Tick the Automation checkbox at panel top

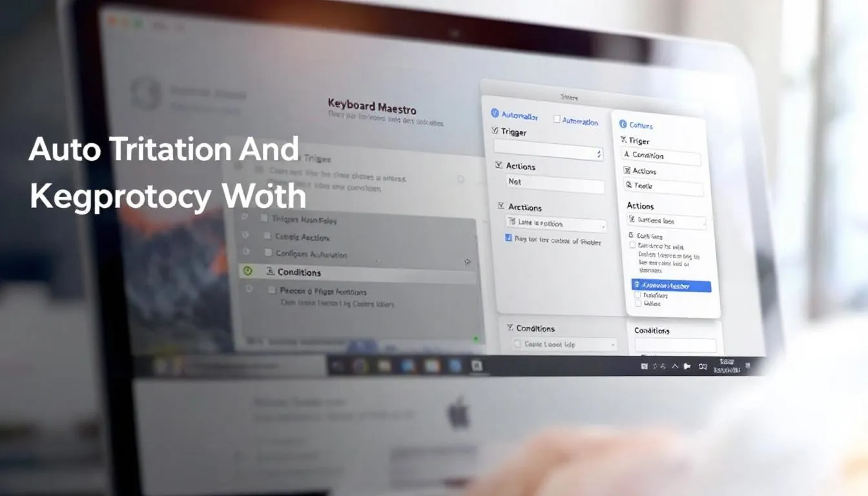[x=557, y=119]
